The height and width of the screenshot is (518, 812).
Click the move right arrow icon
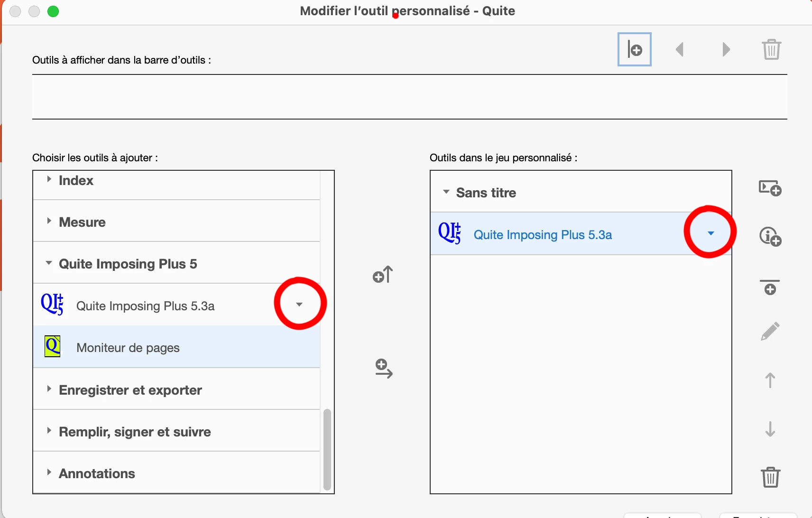(726, 49)
